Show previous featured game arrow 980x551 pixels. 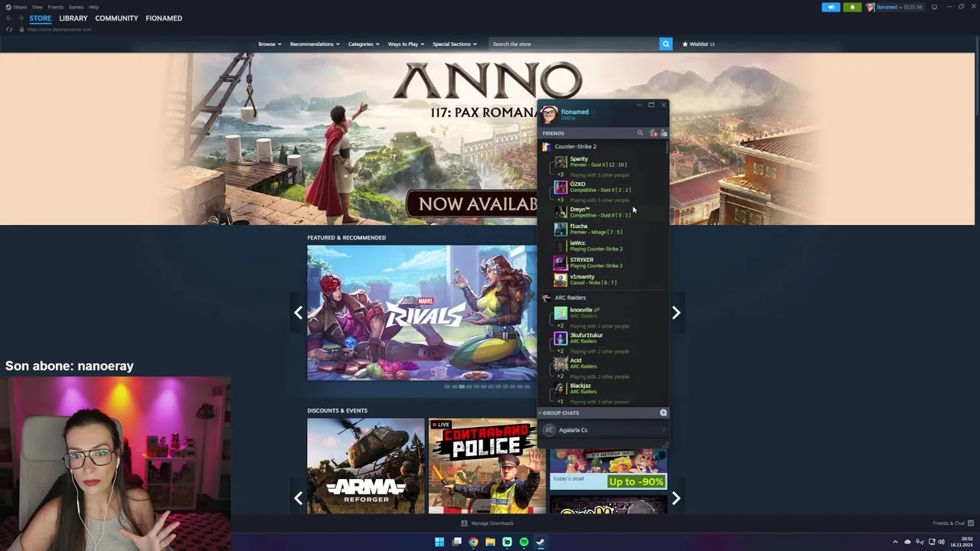tap(298, 312)
